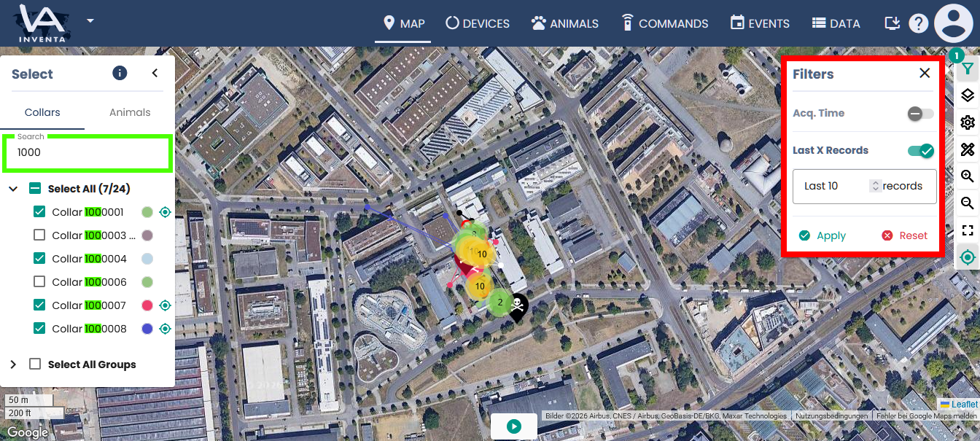Viewport: 980px width, 441px height.
Task: Toggle the Acq. Time filter switch
Action: tap(920, 114)
